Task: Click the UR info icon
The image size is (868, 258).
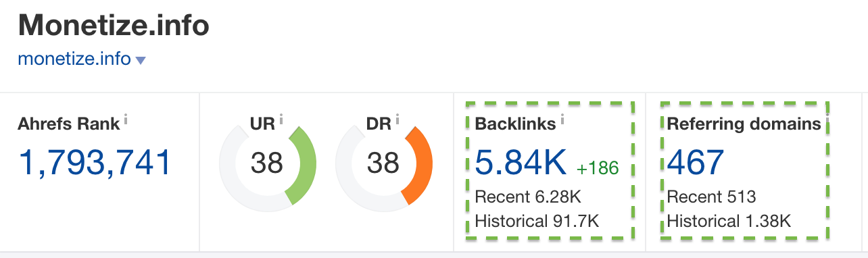Action: click(x=281, y=120)
